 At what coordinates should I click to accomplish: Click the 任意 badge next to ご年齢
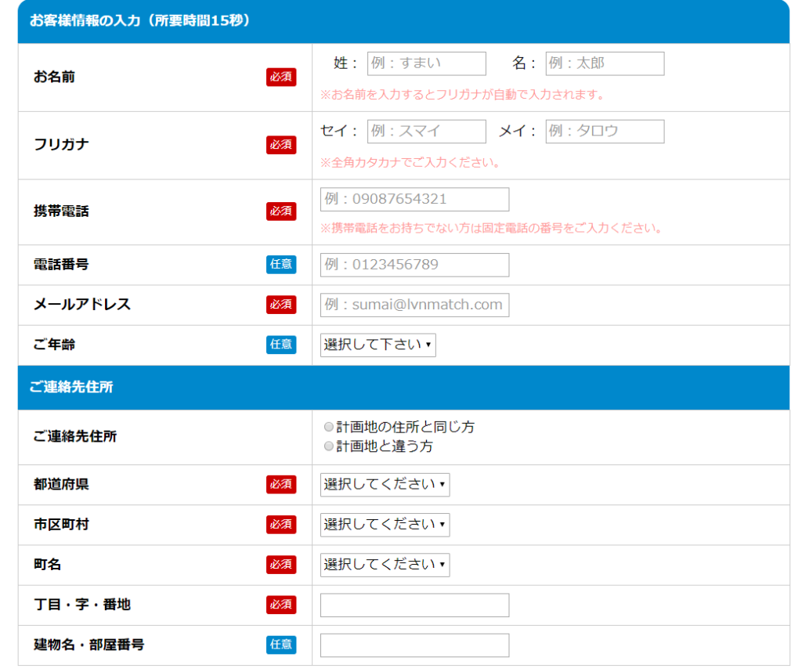pos(281,345)
